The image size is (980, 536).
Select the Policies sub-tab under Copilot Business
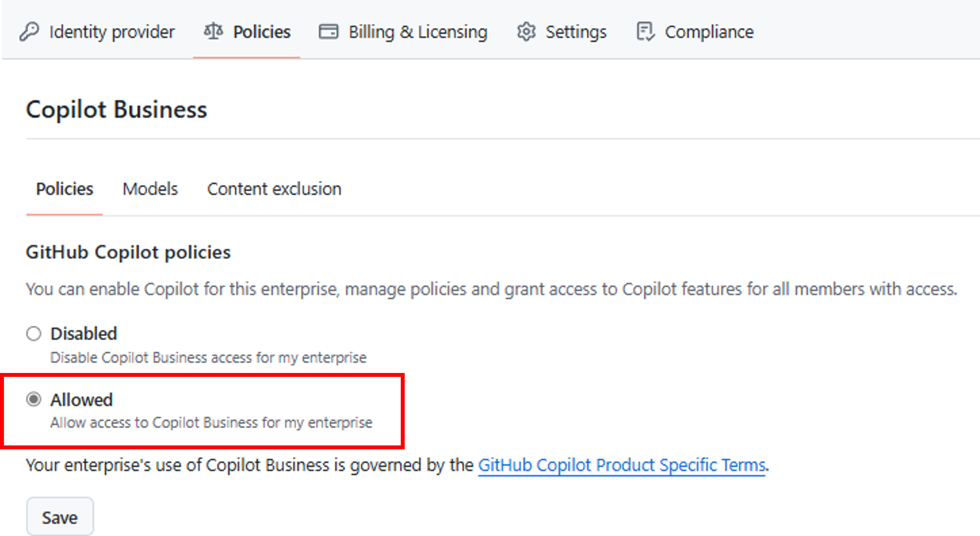tap(65, 189)
